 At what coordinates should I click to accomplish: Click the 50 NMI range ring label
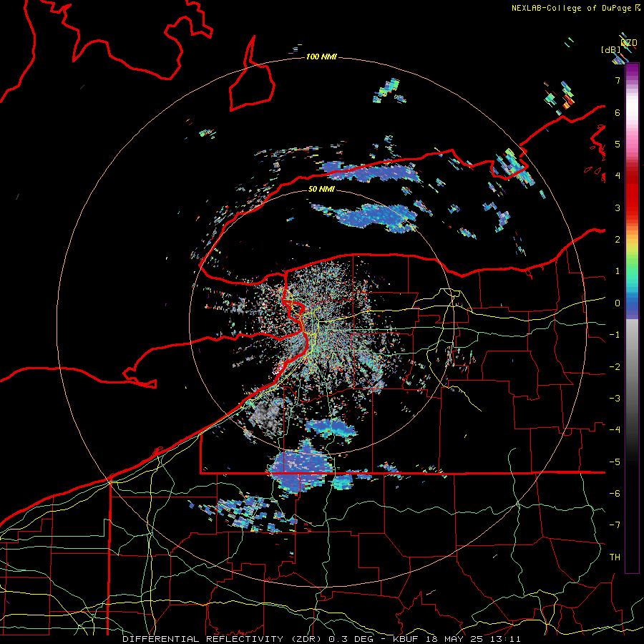click(321, 189)
